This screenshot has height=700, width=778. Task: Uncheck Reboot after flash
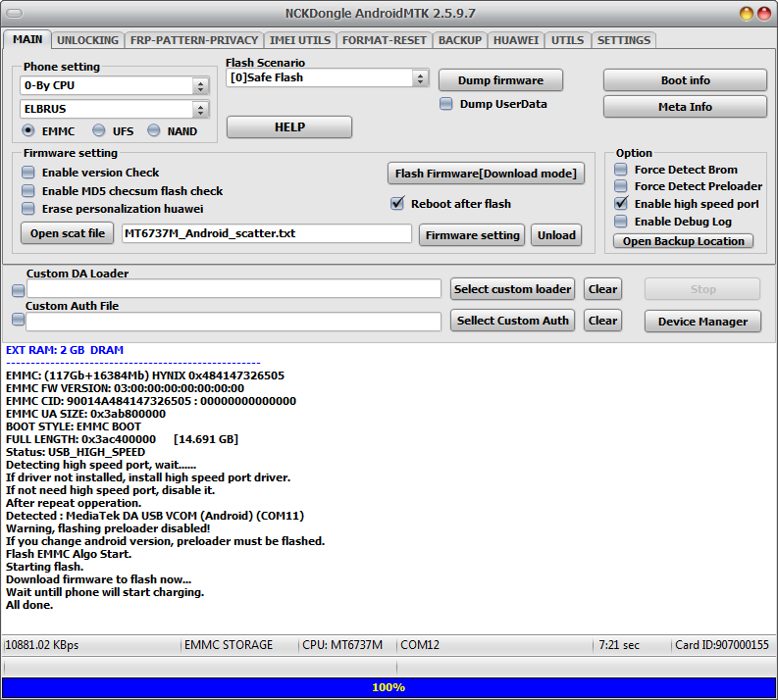(x=397, y=204)
